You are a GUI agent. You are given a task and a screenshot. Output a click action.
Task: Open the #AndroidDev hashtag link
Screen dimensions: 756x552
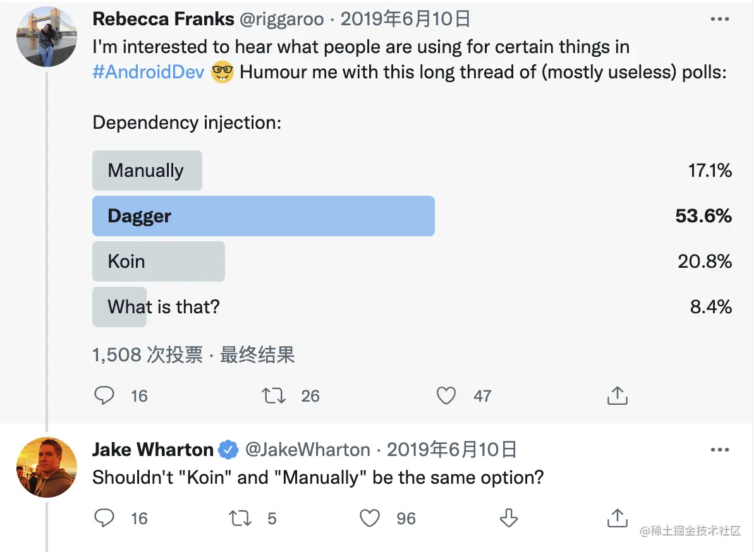149,72
